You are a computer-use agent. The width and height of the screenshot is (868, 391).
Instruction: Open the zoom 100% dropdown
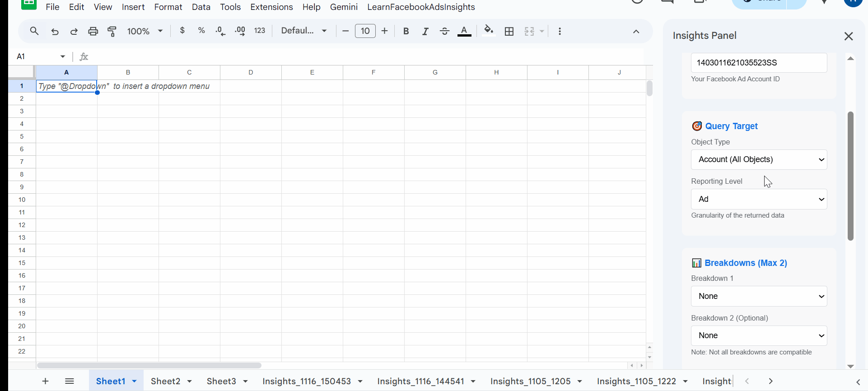click(x=145, y=31)
